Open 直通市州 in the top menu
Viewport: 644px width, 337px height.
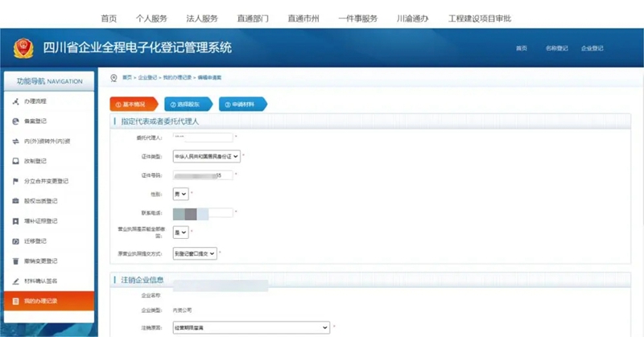click(303, 18)
